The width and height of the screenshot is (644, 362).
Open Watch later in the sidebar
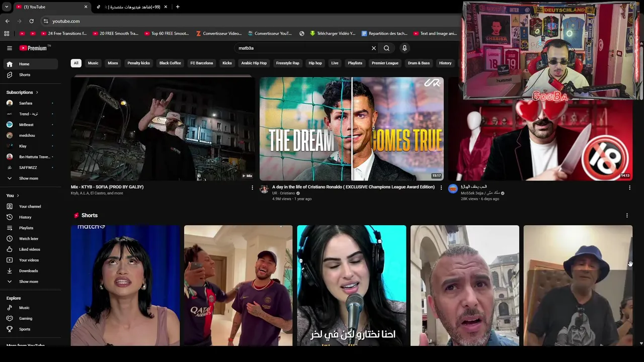point(30,239)
